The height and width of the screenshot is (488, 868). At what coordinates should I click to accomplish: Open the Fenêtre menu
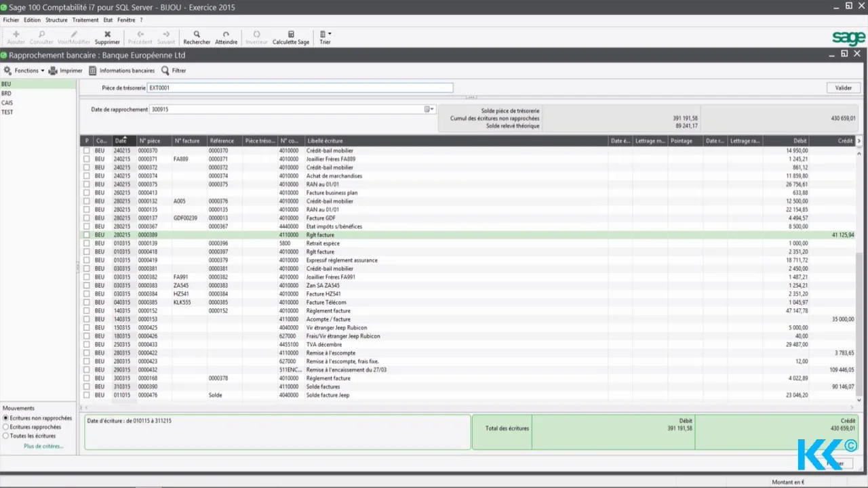(x=126, y=20)
